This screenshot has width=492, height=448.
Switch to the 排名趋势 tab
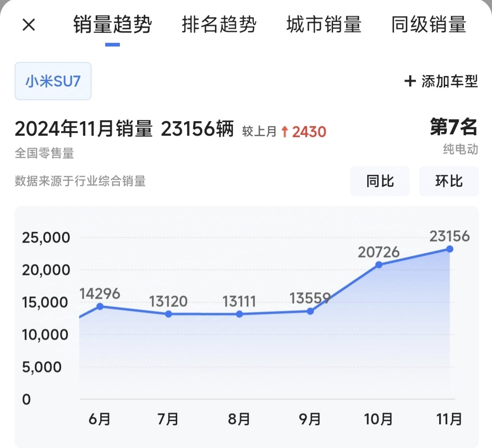(x=219, y=25)
